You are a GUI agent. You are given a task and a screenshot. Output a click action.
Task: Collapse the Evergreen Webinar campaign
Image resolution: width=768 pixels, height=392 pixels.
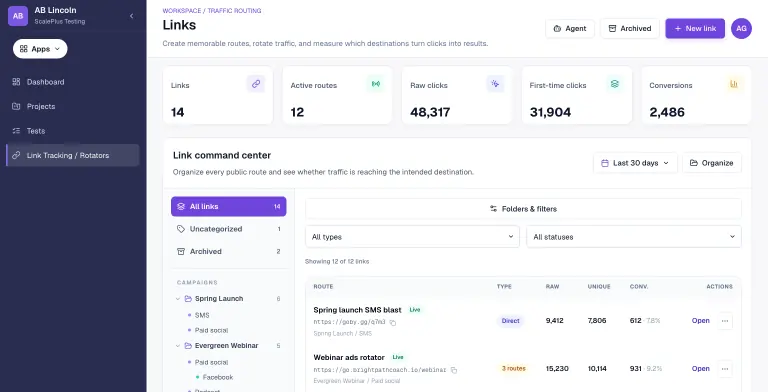tap(178, 346)
